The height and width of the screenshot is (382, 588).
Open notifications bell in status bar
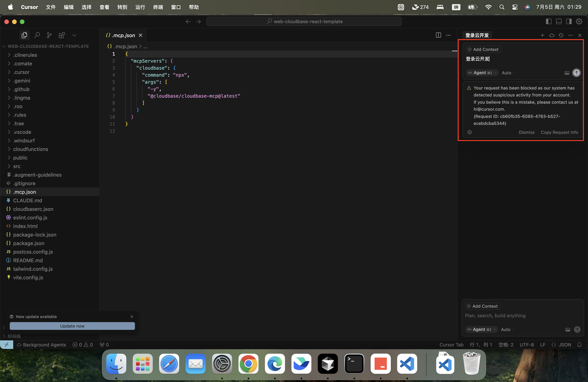click(579, 344)
